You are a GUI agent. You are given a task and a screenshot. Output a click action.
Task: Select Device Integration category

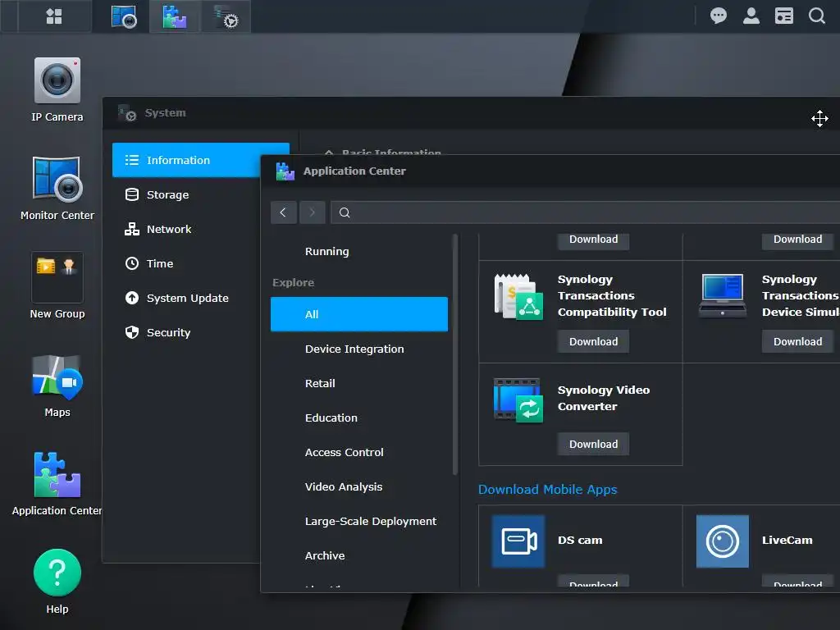[x=359, y=349]
